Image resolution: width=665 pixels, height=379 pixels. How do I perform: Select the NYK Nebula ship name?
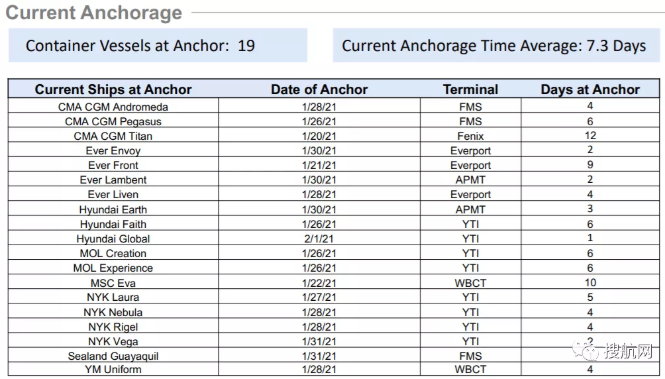pyautogui.click(x=113, y=312)
